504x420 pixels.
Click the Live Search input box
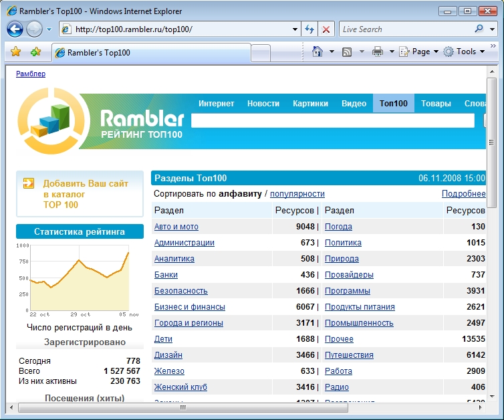tap(405, 29)
